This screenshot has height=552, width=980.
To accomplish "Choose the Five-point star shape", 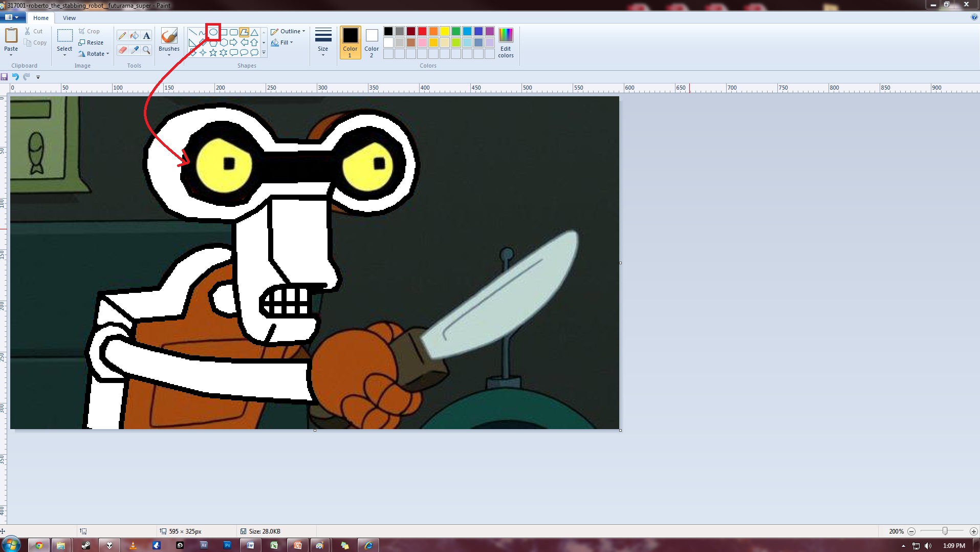I will point(213,52).
